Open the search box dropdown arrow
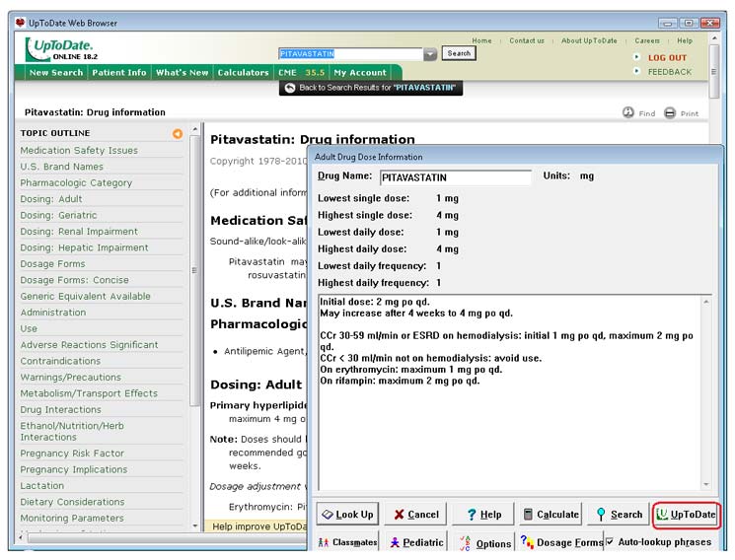The width and height of the screenshot is (735, 560). click(x=430, y=54)
